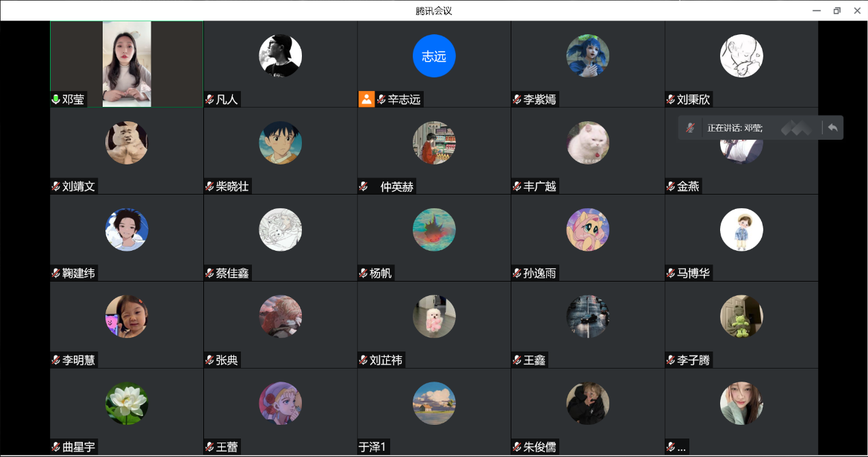Toggle the muted mic on floating speaker bar

[691, 128]
